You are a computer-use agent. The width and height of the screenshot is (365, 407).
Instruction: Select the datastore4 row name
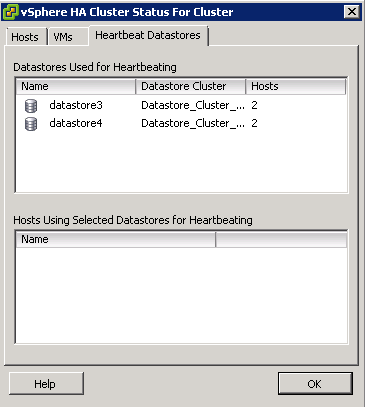click(x=76, y=123)
